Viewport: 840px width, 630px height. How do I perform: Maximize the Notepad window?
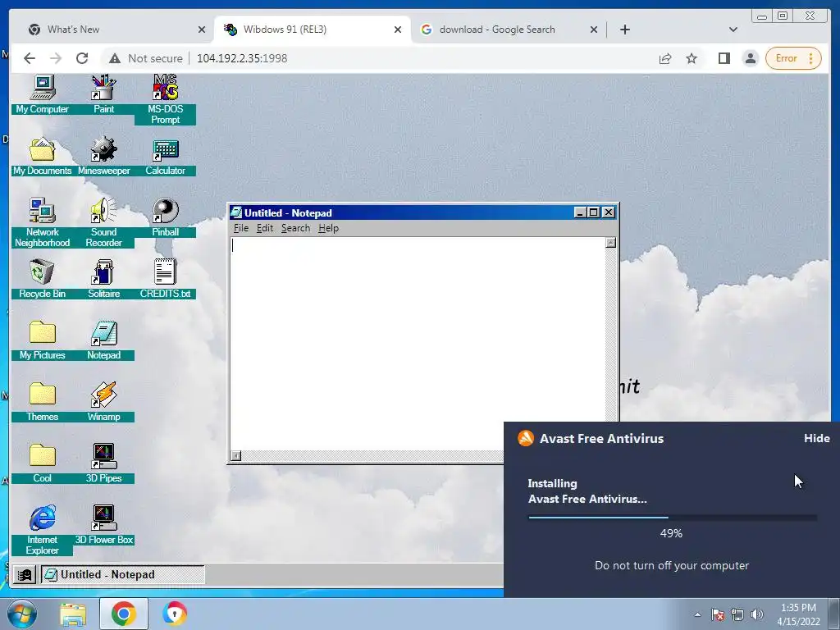pyautogui.click(x=594, y=212)
